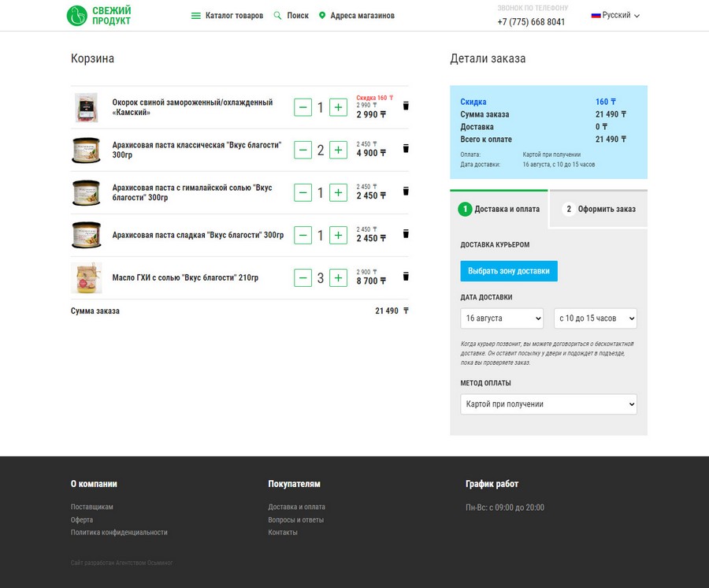The image size is (709, 588).
Task: Decrease quantity of Арахисовая паста классическая
Action: (303, 150)
